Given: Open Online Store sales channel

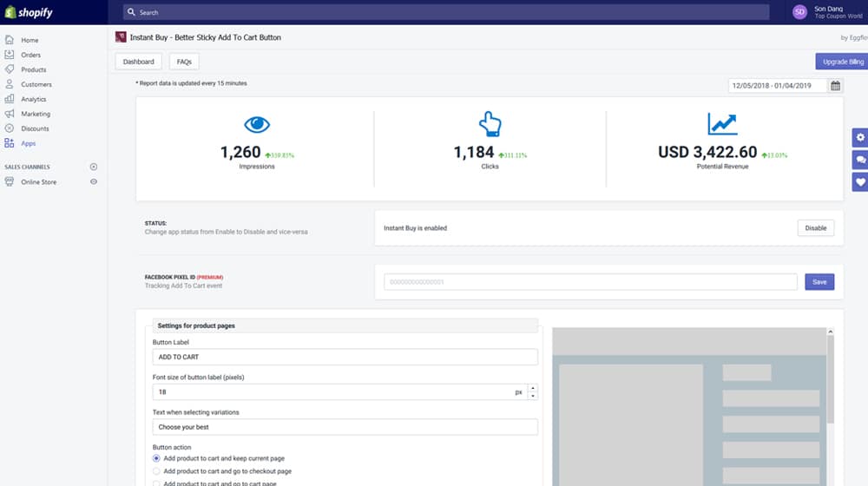Looking at the screenshot, I should click(x=39, y=181).
